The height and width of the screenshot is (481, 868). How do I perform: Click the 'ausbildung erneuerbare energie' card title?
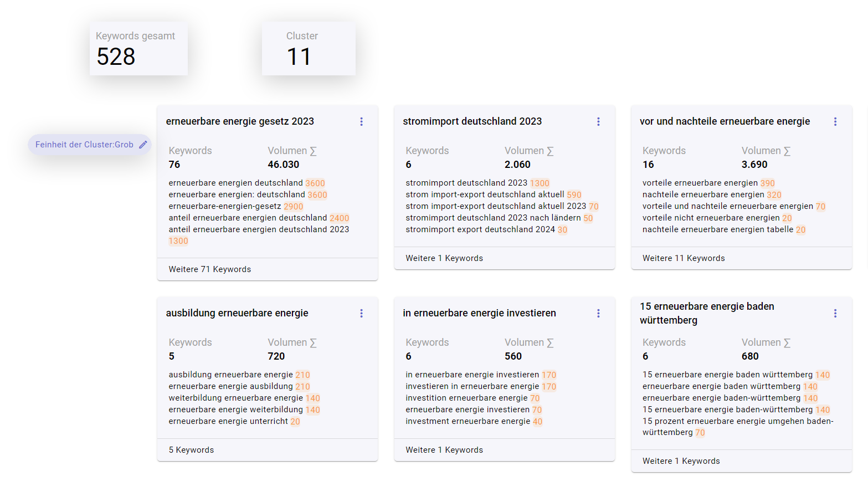pyautogui.click(x=237, y=313)
